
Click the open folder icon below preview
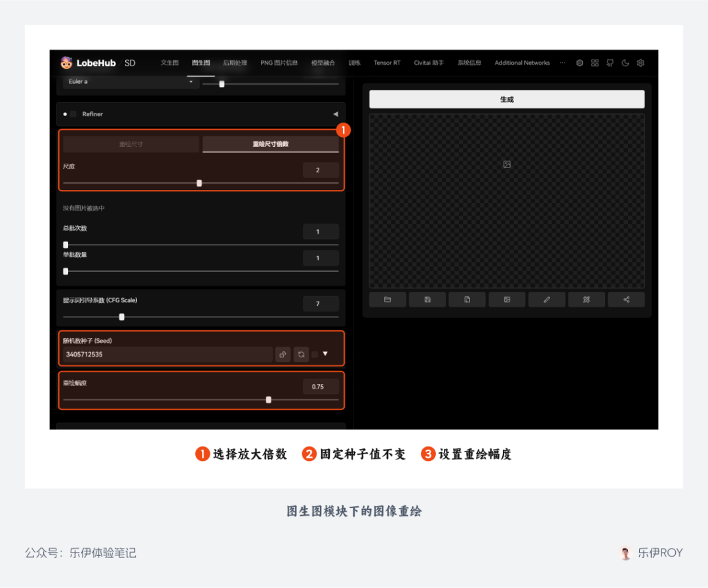(x=387, y=300)
